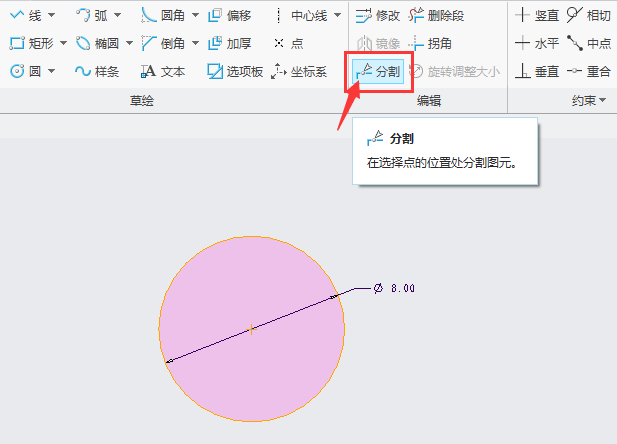Click the 编辑 group label
Screen dimensions: 617x444
coord(429,101)
